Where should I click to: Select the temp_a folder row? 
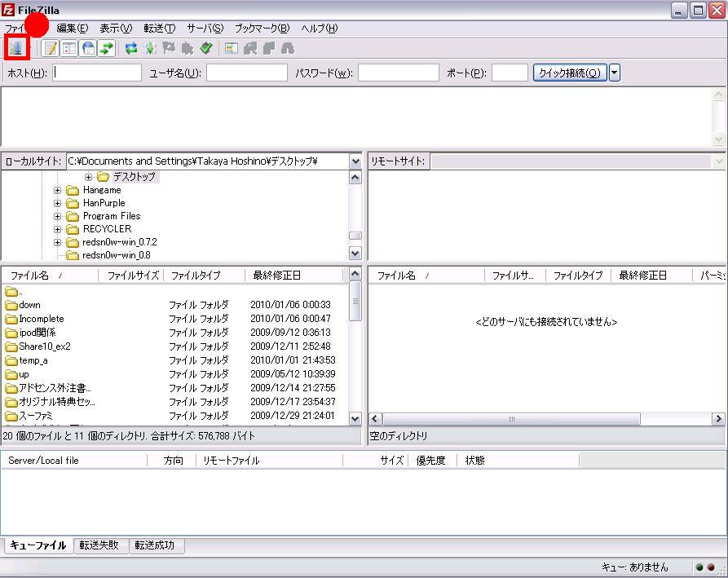point(174,360)
